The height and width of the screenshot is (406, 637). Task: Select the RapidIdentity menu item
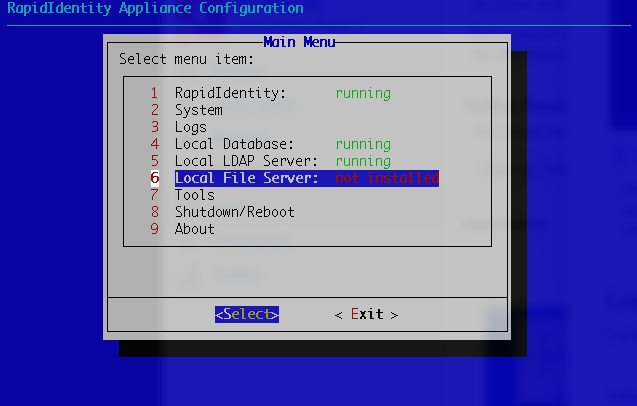point(230,93)
